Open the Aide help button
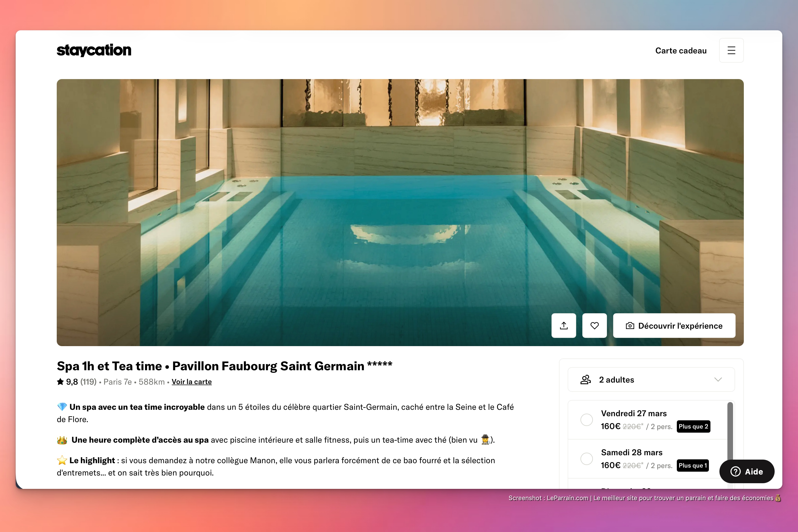Screen dimensions: 798x532 pos(747,471)
